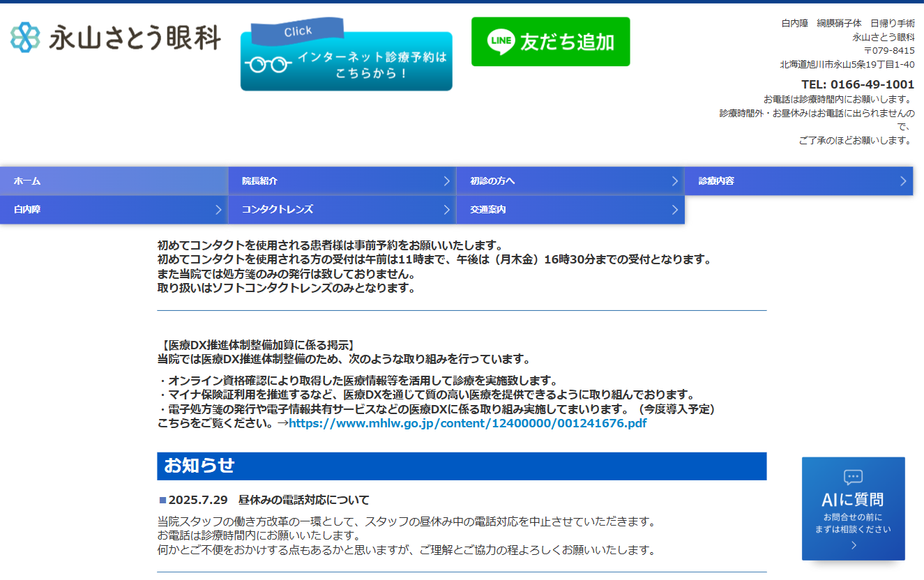Click the address 北海道旭川市永山5条19丁目1-40
Viewport: 924px width, 580px height.
pos(847,65)
